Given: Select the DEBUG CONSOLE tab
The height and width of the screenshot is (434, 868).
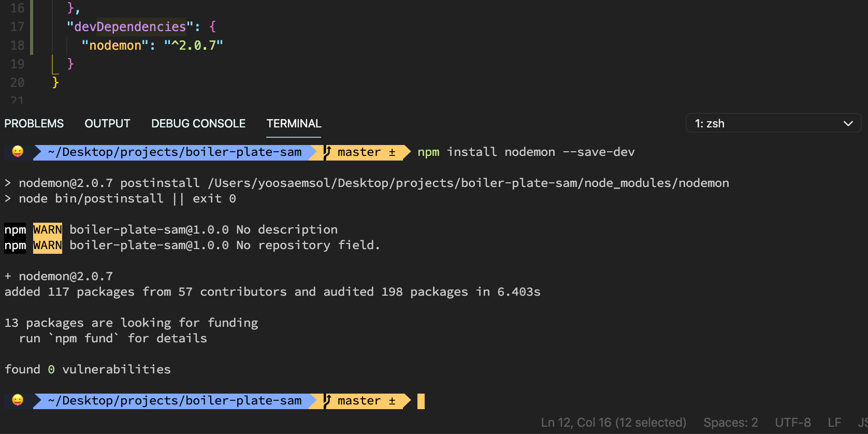Looking at the screenshot, I should pos(198,123).
